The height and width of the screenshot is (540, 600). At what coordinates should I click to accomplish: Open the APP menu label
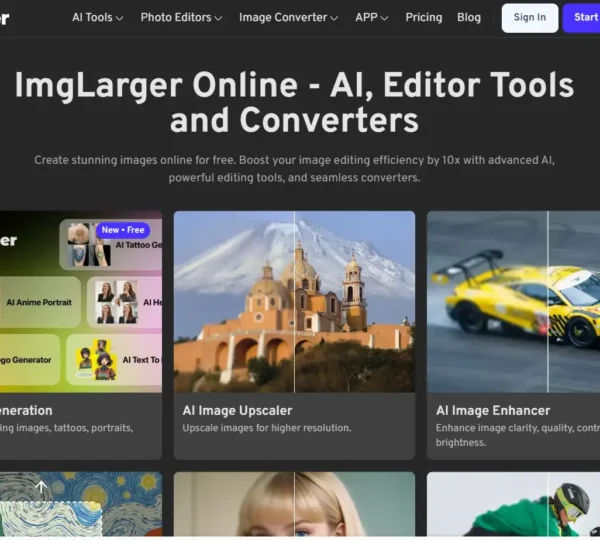click(366, 18)
